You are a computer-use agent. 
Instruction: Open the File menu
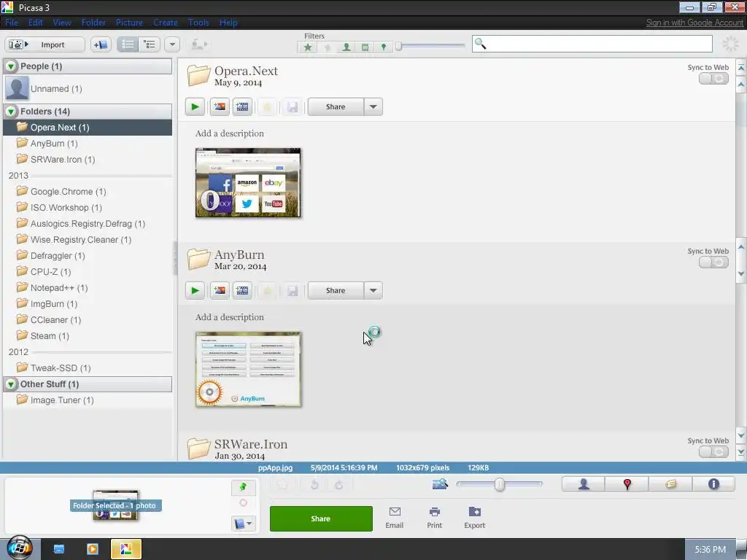point(12,23)
